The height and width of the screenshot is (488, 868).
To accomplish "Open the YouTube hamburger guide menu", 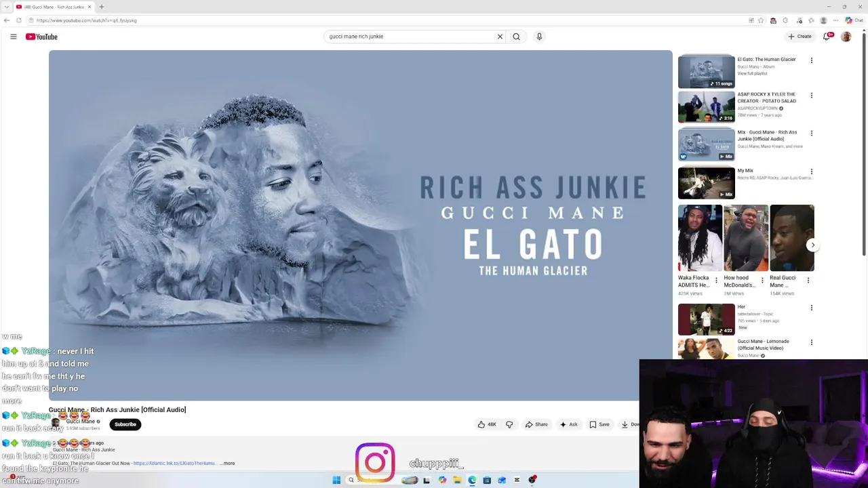I will tap(13, 37).
